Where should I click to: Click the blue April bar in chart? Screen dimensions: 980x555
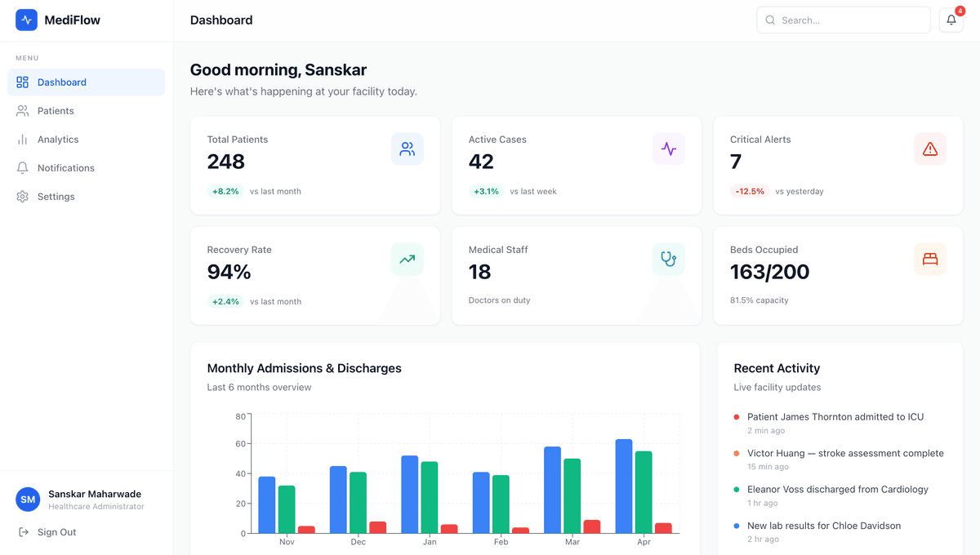click(624, 486)
